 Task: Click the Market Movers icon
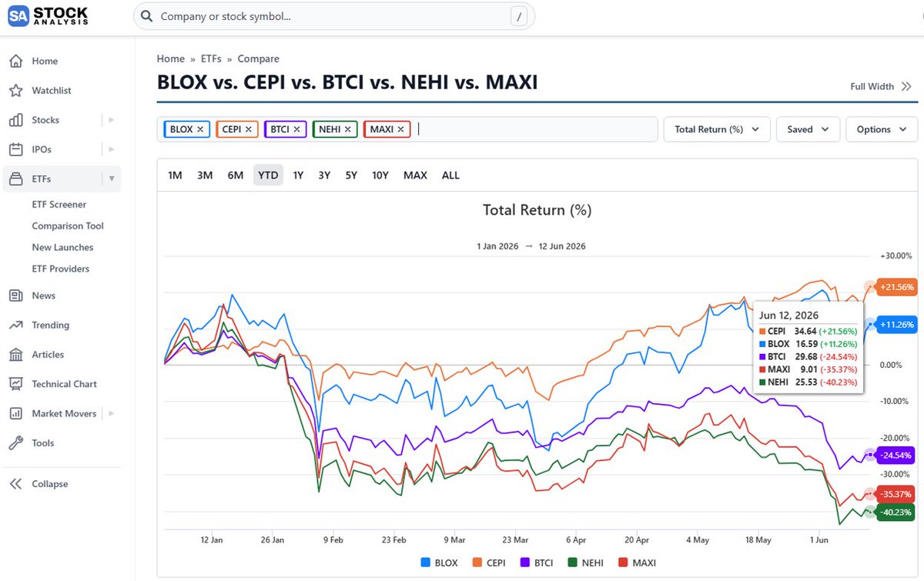coord(16,413)
